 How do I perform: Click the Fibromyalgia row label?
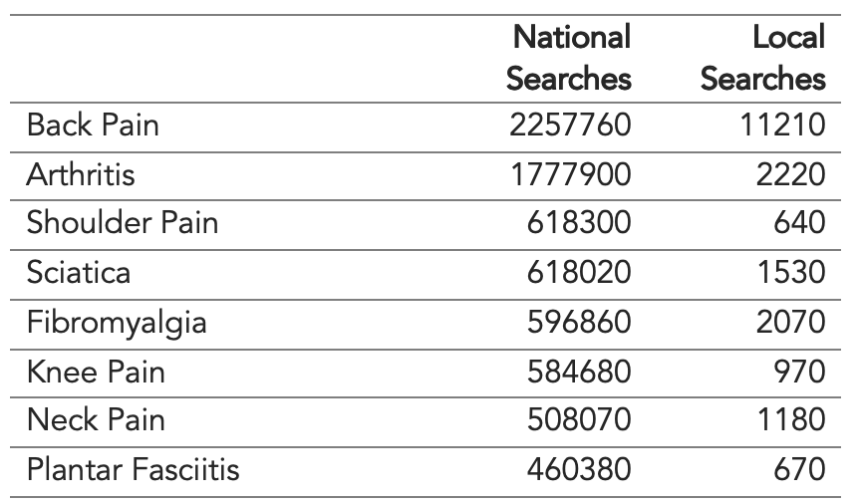[117, 322]
